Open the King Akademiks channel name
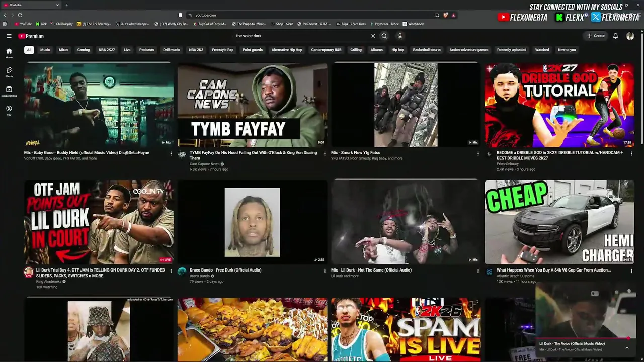This screenshot has width=644, height=362. click(x=49, y=282)
